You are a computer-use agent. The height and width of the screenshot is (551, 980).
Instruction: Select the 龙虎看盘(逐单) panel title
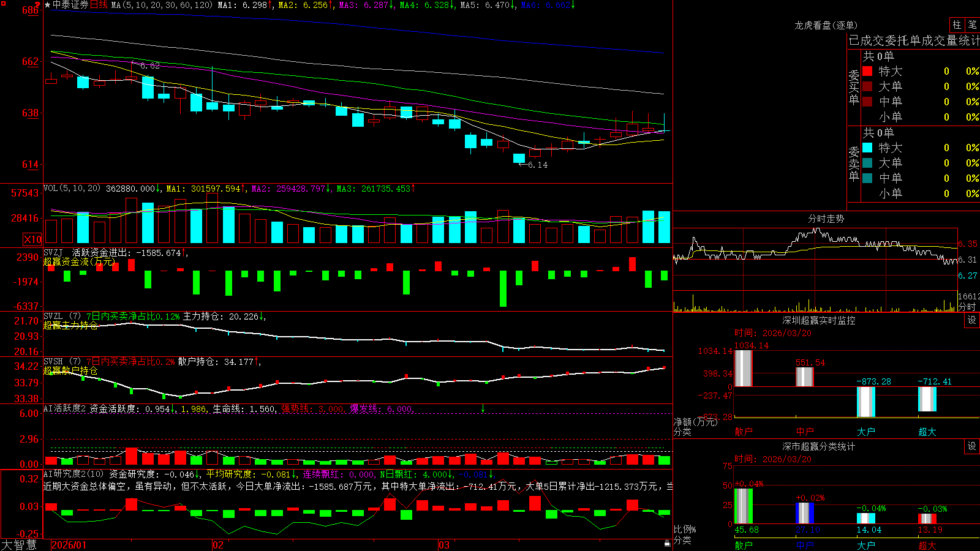tap(826, 25)
